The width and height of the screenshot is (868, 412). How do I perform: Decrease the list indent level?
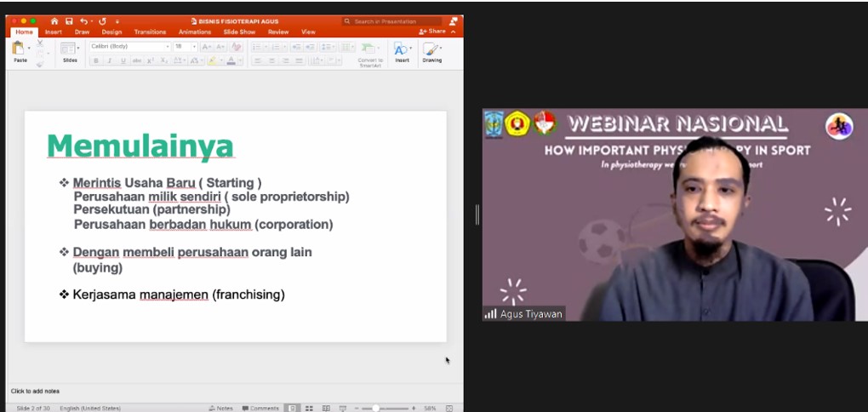click(296, 47)
